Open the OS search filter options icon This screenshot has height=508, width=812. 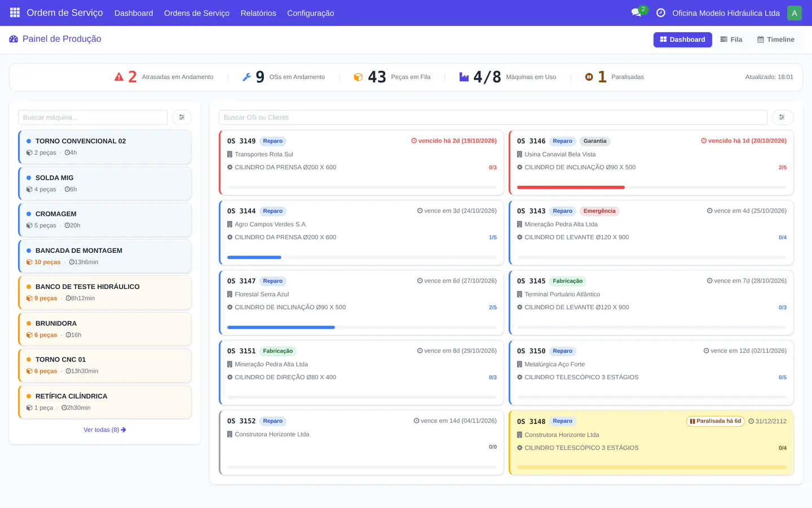[782, 117]
